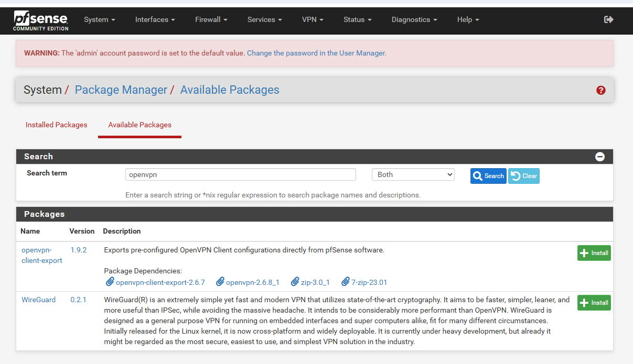
Task: Open the Interfaces dropdown menu
Action: (x=155, y=19)
